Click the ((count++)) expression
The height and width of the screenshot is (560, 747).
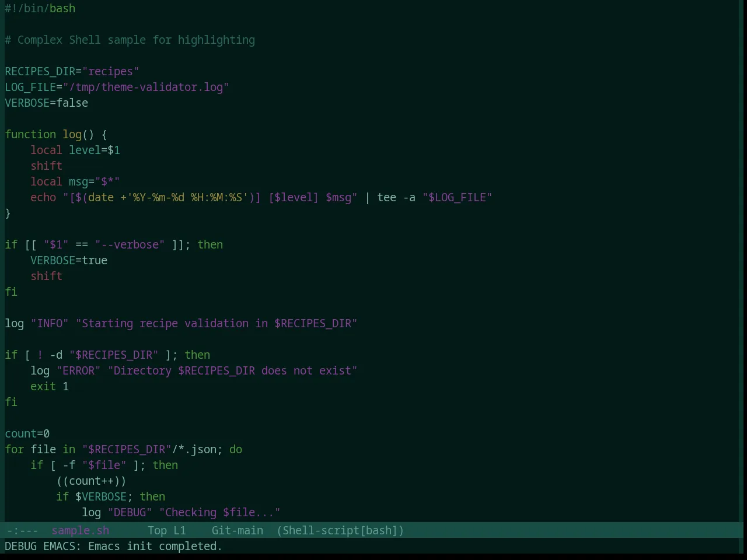[x=92, y=481]
